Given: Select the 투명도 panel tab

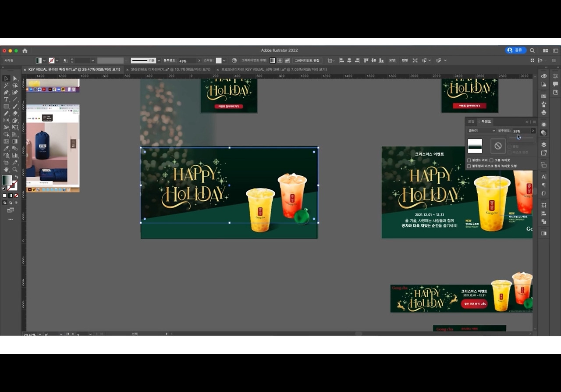Looking at the screenshot, I should click(486, 121).
